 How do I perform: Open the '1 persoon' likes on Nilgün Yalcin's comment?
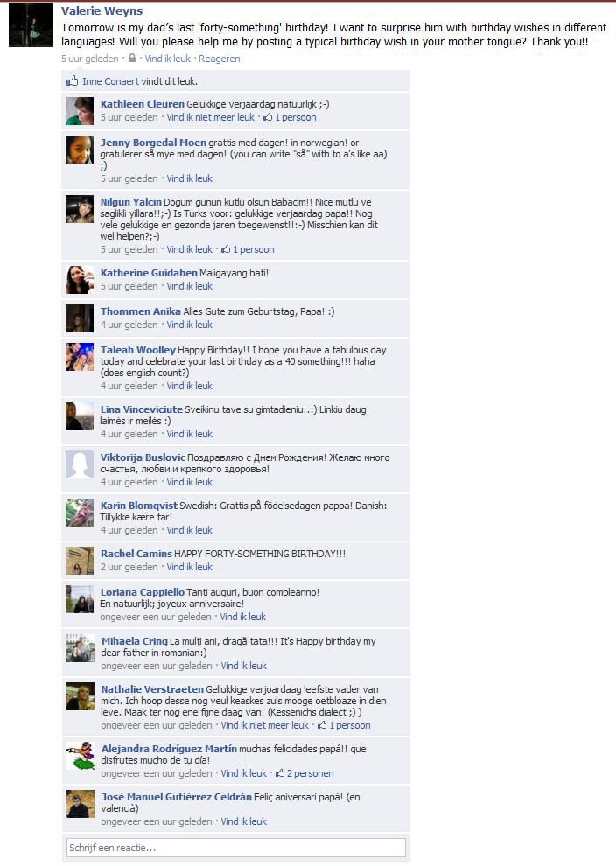click(248, 249)
